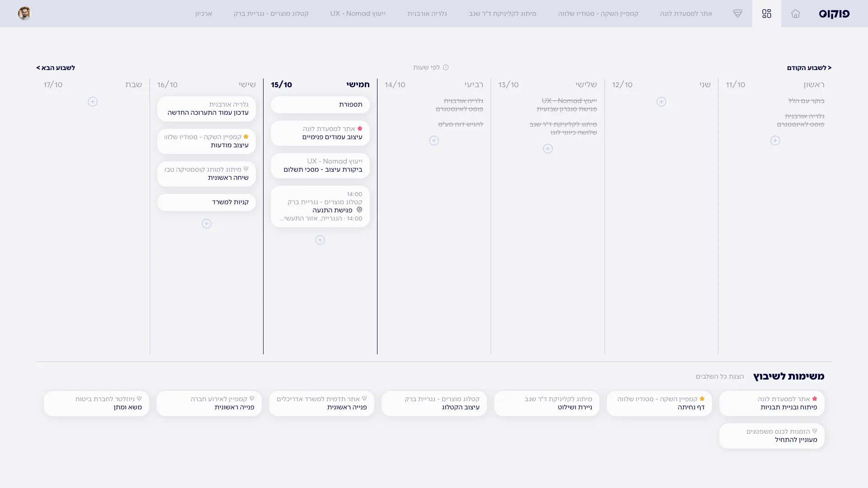
Task: Toggle הצגת כל השלבים
Action: point(720,376)
